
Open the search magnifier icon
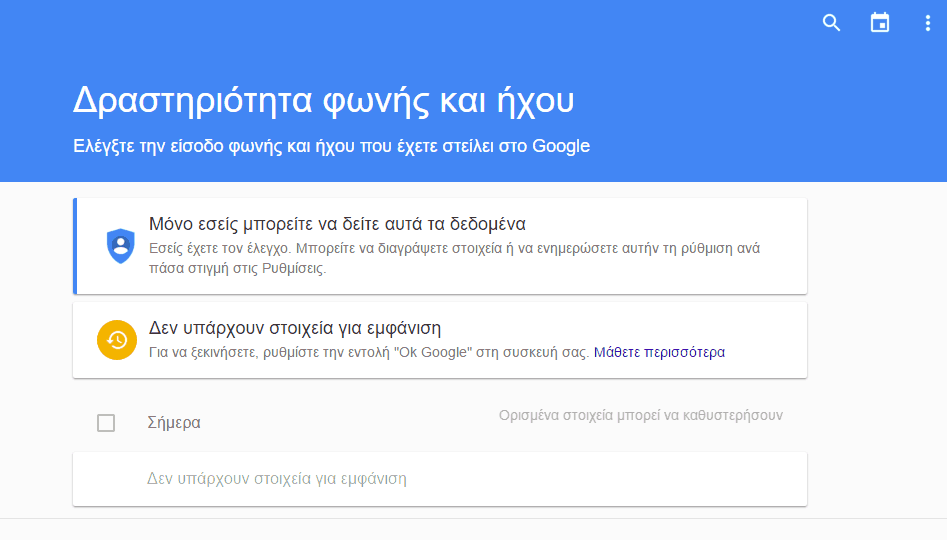831,23
